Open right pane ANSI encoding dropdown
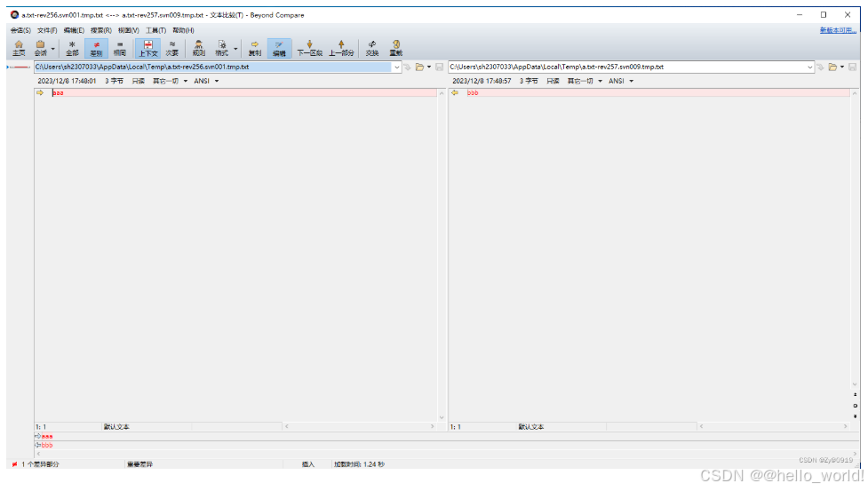Image resolution: width=868 pixels, height=491 pixels. [x=620, y=82]
